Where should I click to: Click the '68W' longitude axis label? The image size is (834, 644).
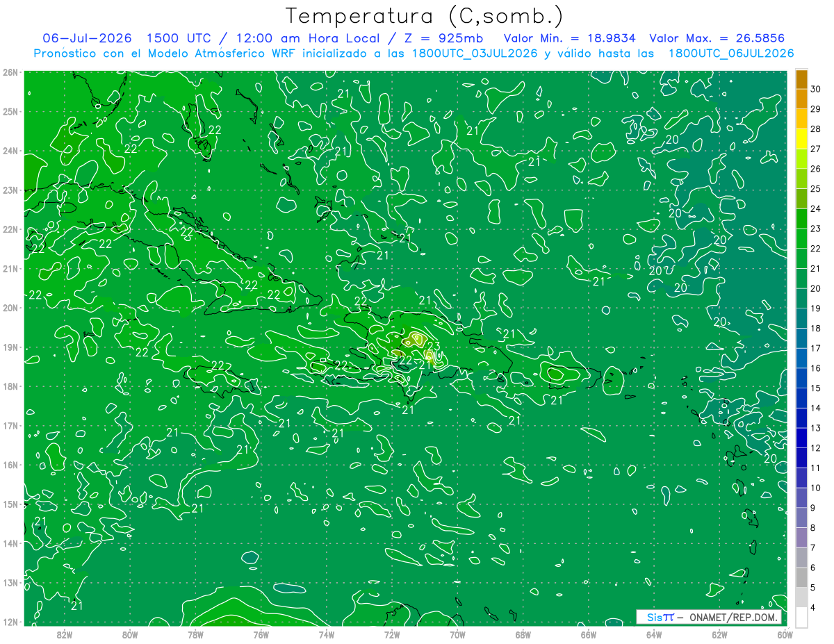(523, 635)
